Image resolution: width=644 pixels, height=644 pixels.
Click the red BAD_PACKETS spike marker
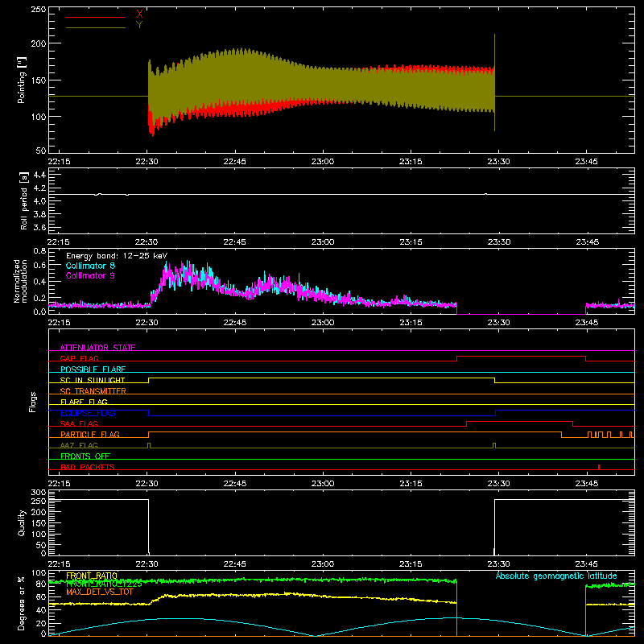(599, 467)
